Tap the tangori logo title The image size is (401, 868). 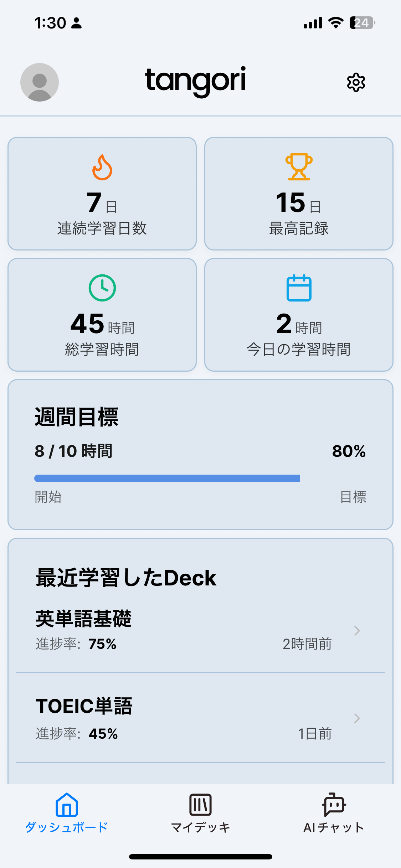pos(195,81)
